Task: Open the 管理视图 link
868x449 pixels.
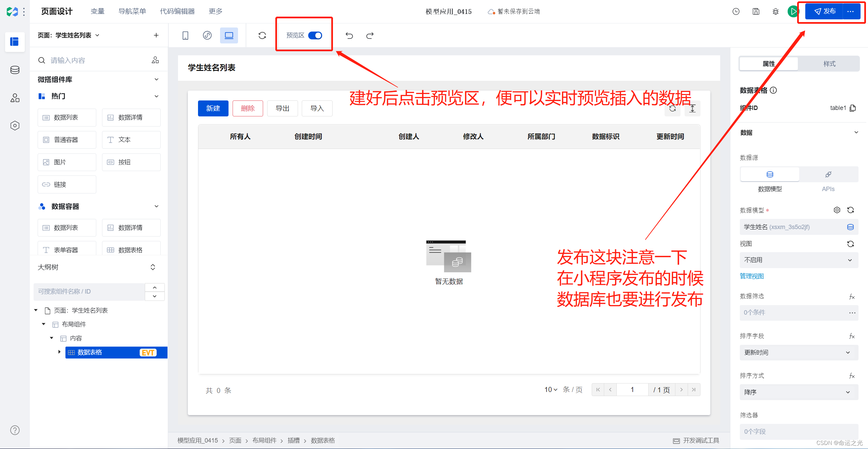Action: [752, 276]
